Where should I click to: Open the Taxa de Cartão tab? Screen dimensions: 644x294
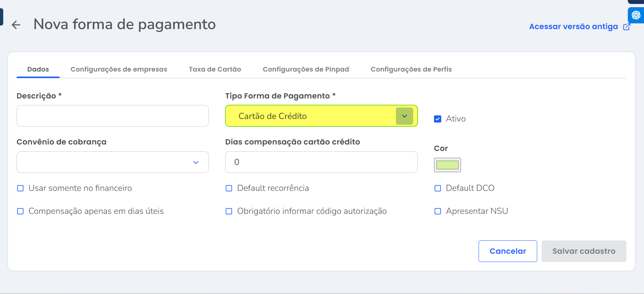[215, 69]
